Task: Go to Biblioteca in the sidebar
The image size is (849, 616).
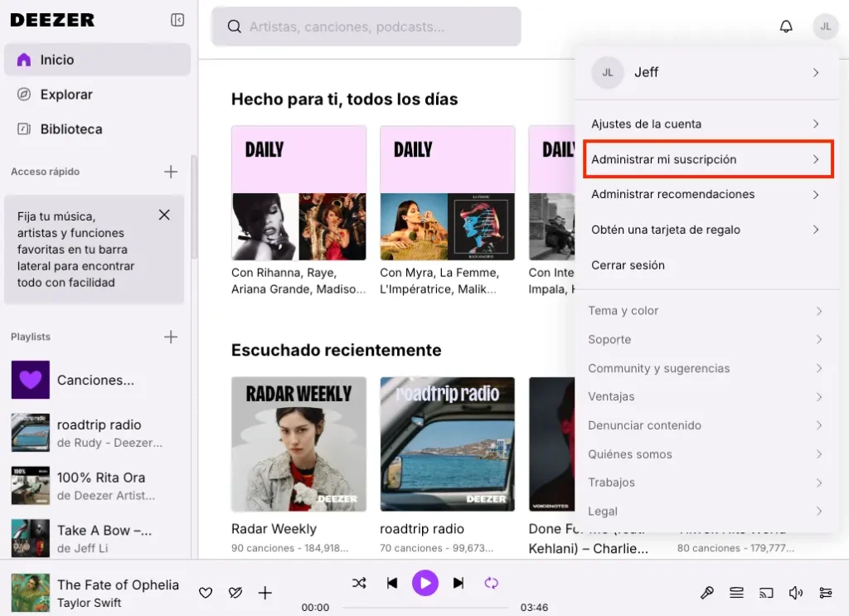Action: tap(97, 129)
